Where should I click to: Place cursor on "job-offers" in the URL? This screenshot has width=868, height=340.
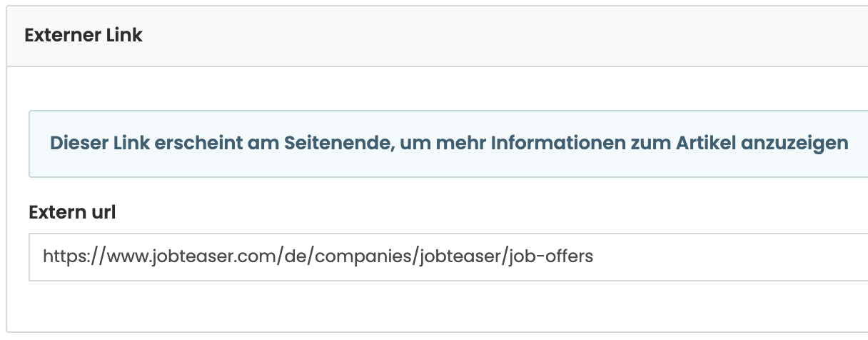[x=552, y=256]
